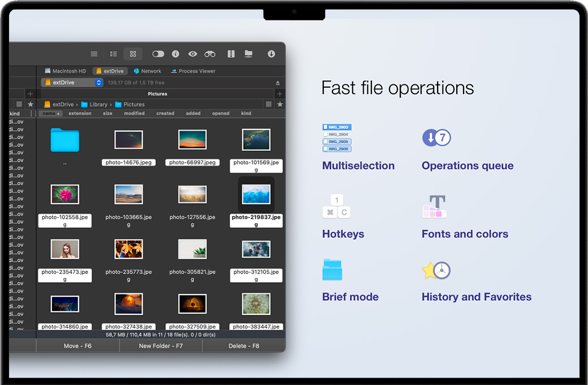Sort files by the name column header

tap(50, 114)
